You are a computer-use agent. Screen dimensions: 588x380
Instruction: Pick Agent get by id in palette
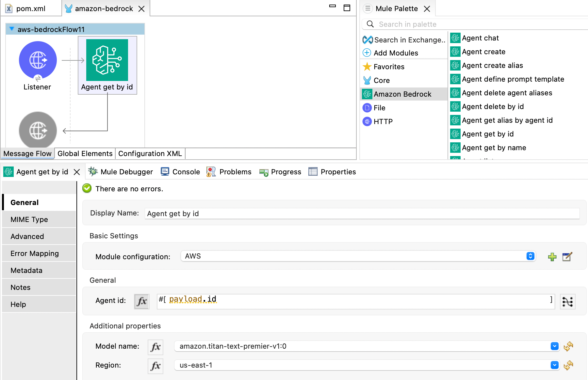(482, 134)
